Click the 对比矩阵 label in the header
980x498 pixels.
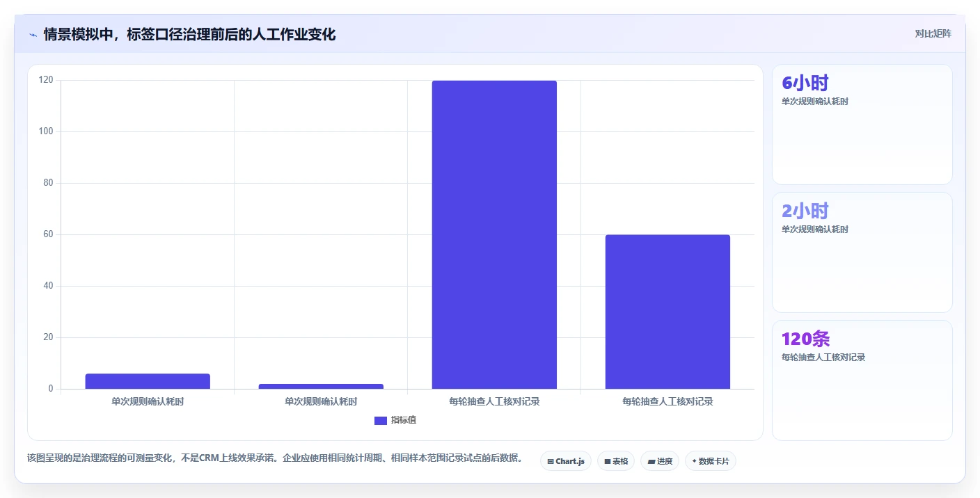pyautogui.click(x=933, y=33)
